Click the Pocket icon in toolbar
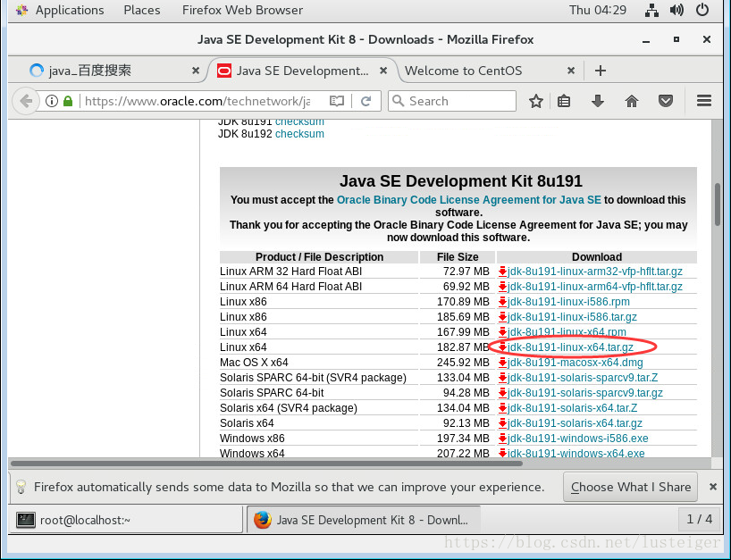This screenshot has height=560, width=731. [665, 101]
